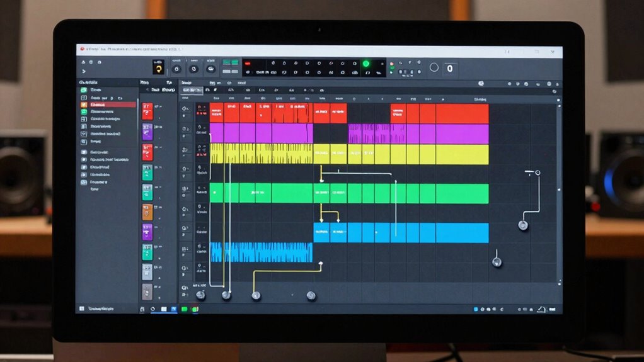Click the large circle icon right of the transport
Viewport: 644px width, 362px height.
[434, 67]
